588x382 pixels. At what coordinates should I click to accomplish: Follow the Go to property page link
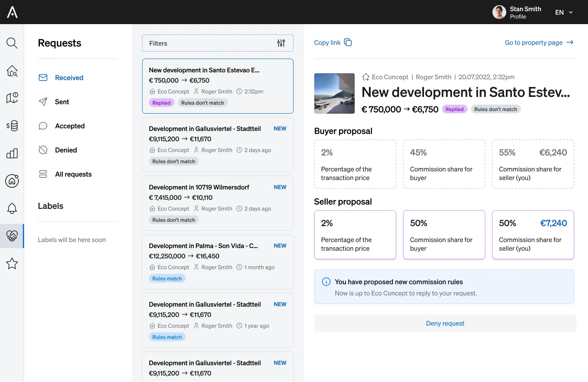click(x=533, y=43)
